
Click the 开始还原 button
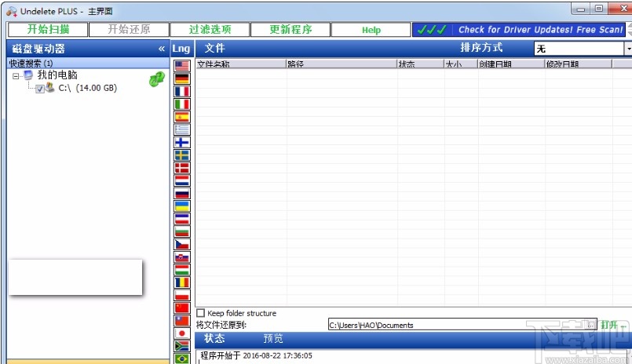coord(129,29)
